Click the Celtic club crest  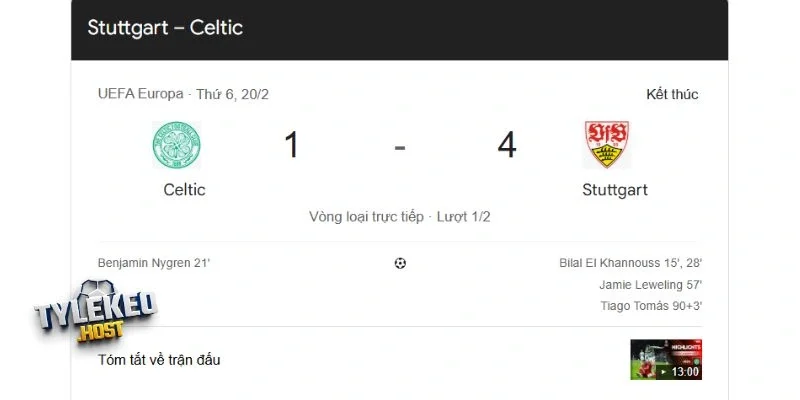point(176,146)
